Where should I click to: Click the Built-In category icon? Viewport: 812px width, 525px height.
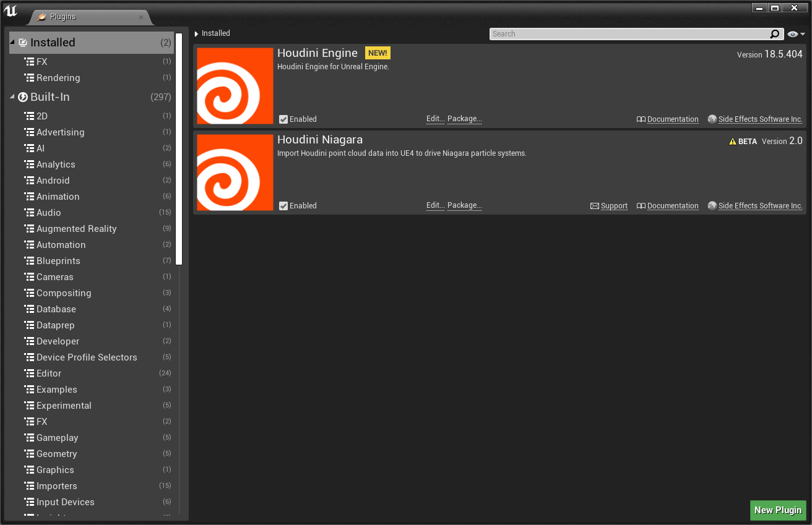point(23,97)
